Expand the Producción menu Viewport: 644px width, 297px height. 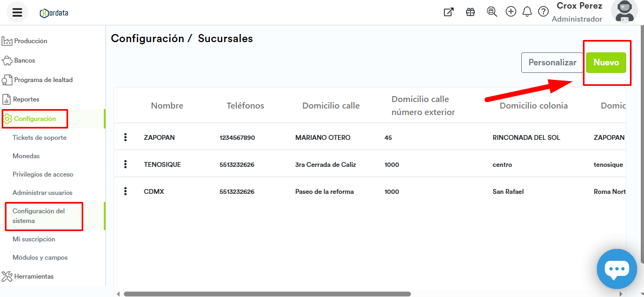(30, 41)
